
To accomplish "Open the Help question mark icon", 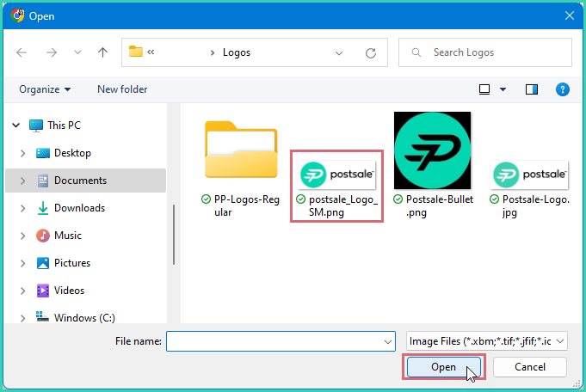I will (x=563, y=89).
